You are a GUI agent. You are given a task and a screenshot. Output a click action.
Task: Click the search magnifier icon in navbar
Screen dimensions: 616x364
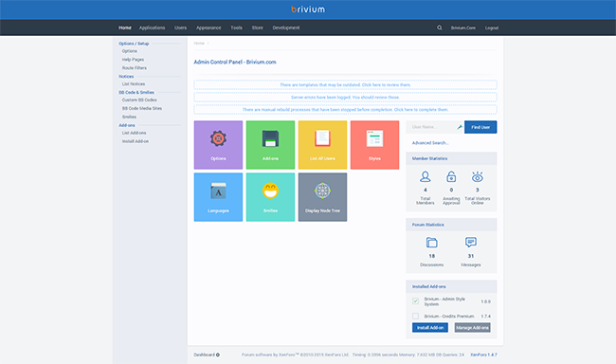point(440,27)
